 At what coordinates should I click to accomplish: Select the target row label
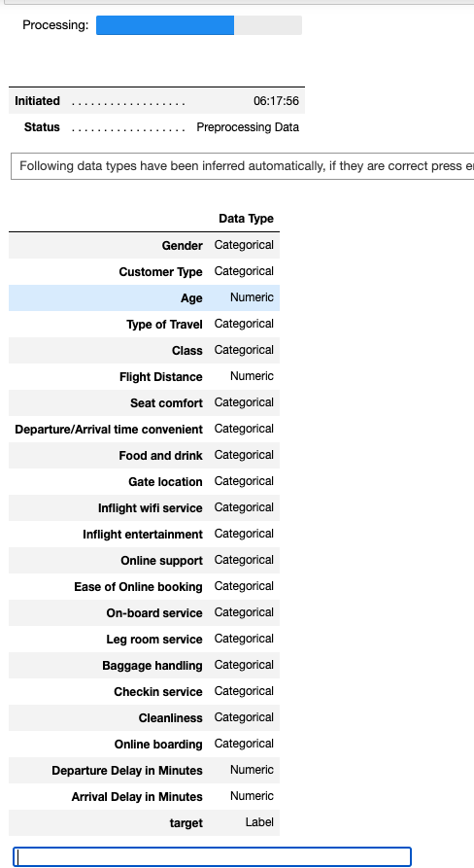click(186, 823)
